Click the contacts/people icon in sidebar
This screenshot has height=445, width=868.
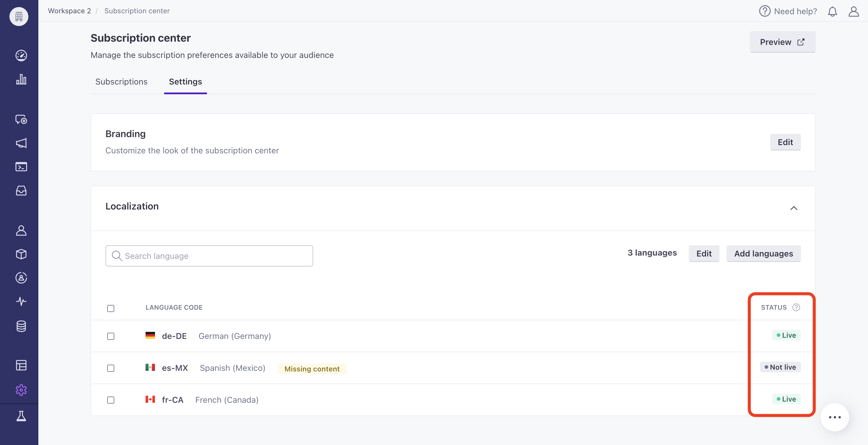[x=21, y=230]
